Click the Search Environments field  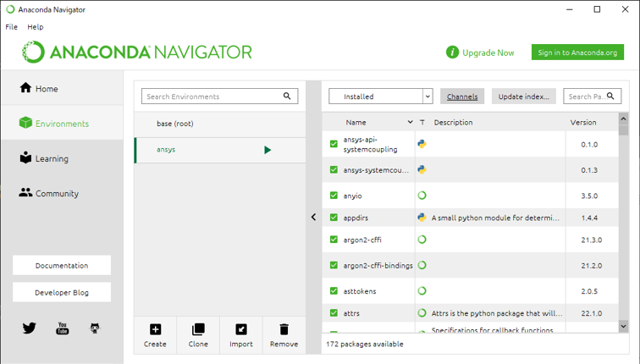tap(212, 97)
